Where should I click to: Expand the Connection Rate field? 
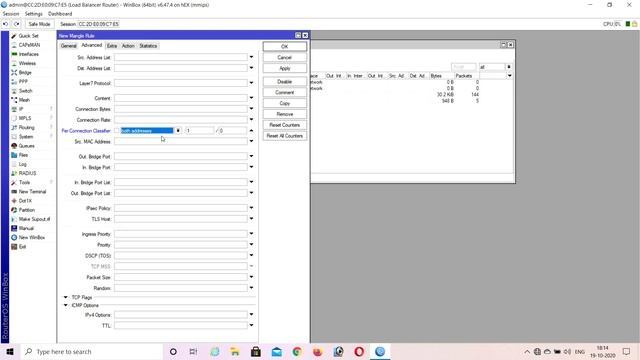point(251,120)
